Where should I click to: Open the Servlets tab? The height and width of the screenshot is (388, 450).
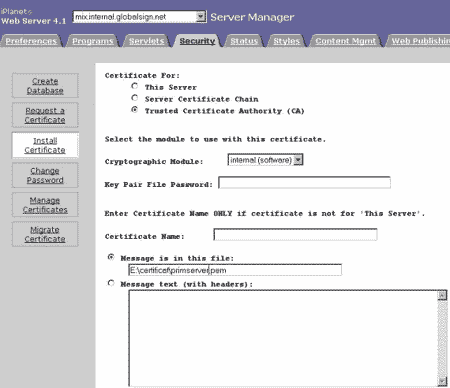pos(147,41)
